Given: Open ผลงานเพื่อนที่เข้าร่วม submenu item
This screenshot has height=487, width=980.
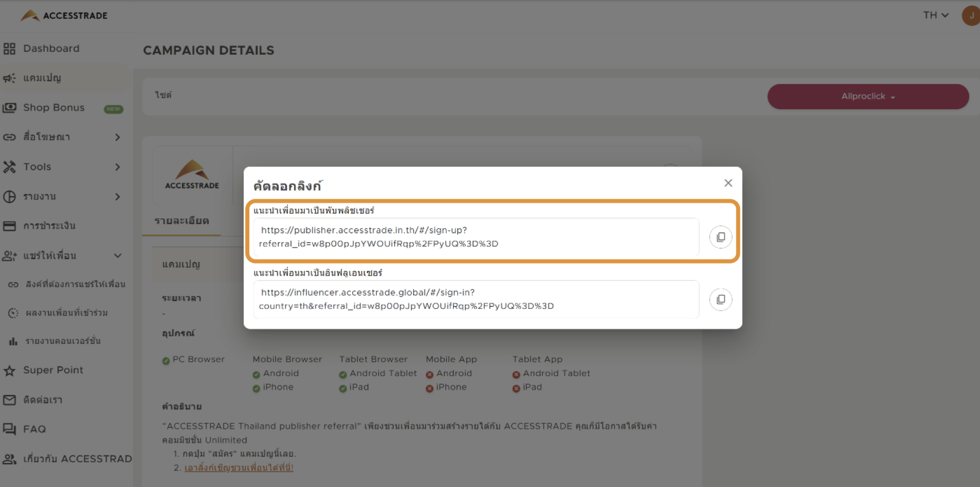Looking at the screenshot, I should pos(67,313).
